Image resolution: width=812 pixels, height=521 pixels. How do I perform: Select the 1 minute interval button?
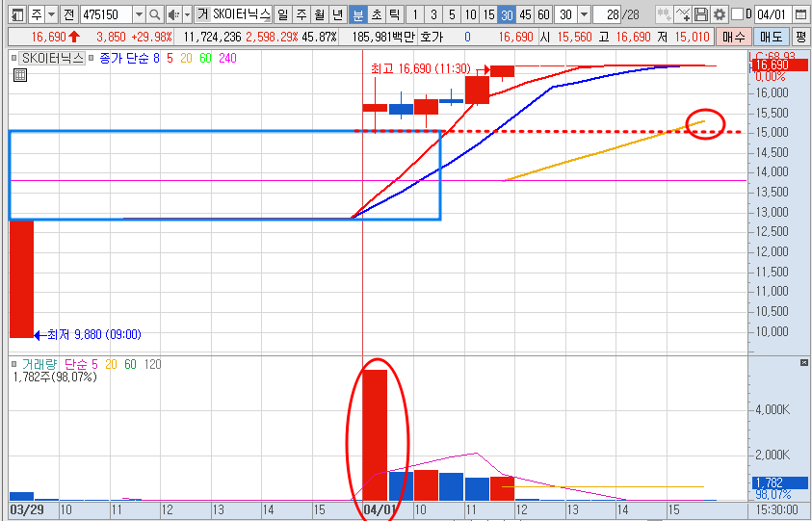pyautogui.click(x=415, y=14)
